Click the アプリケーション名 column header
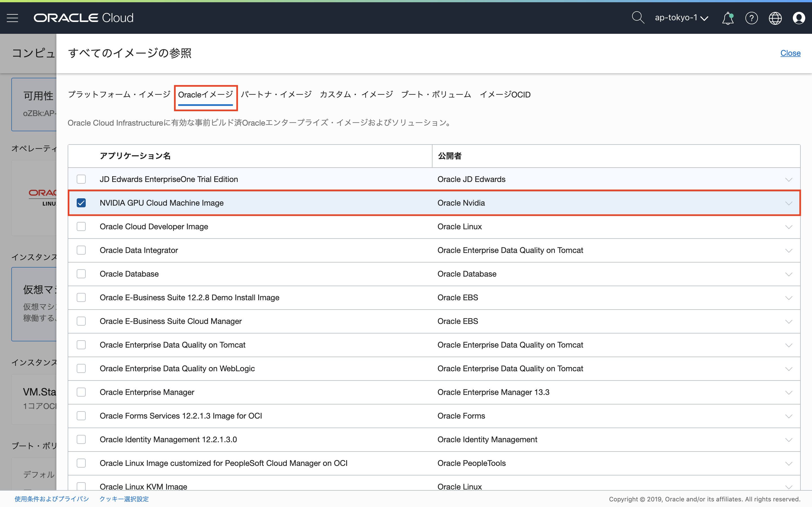The image size is (812, 507). (135, 156)
